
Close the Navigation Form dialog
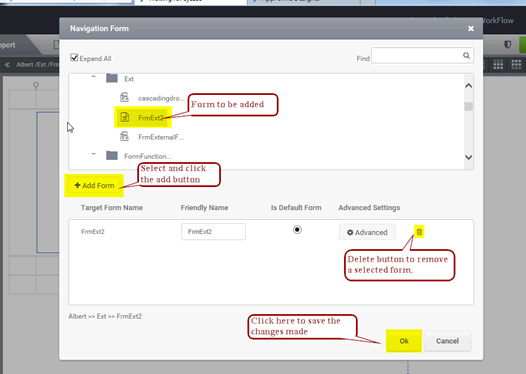[x=471, y=29]
